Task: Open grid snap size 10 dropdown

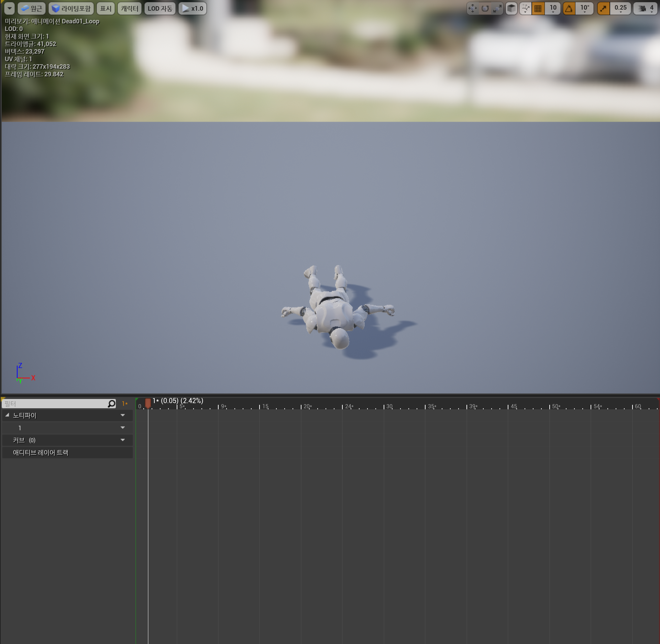Action: coord(553,8)
